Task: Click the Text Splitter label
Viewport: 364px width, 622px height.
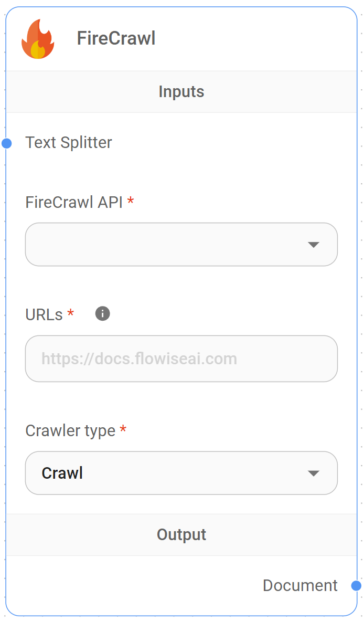Action: 68,142
